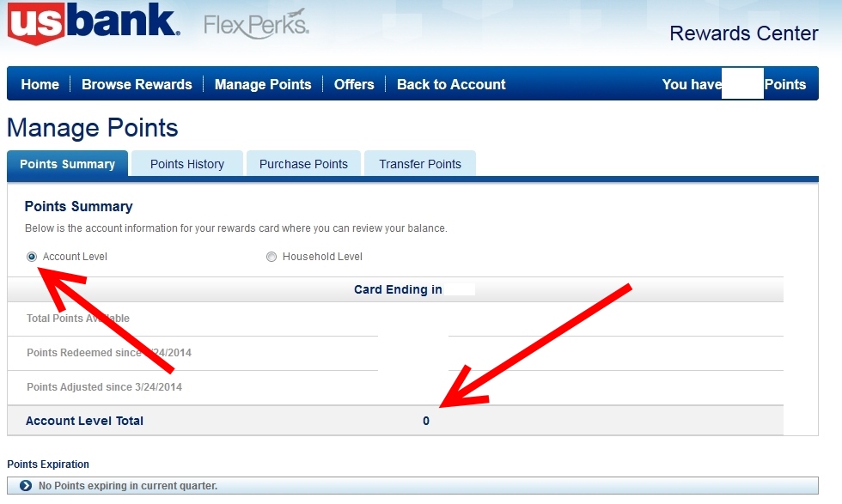Click the Points Adjusted since 3/24/2014 label
Image resolution: width=842 pixels, height=504 pixels.
(x=104, y=387)
